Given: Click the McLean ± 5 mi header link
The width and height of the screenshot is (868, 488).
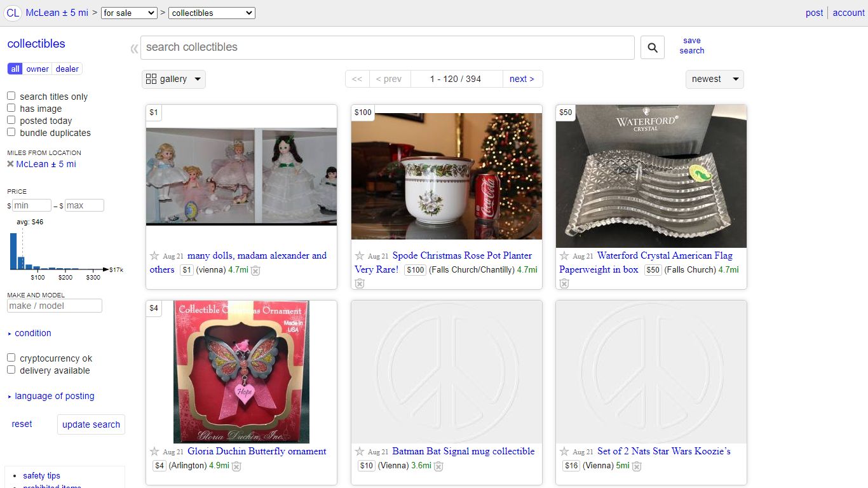Looking at the screenshot, I should (x=57, y=13).
